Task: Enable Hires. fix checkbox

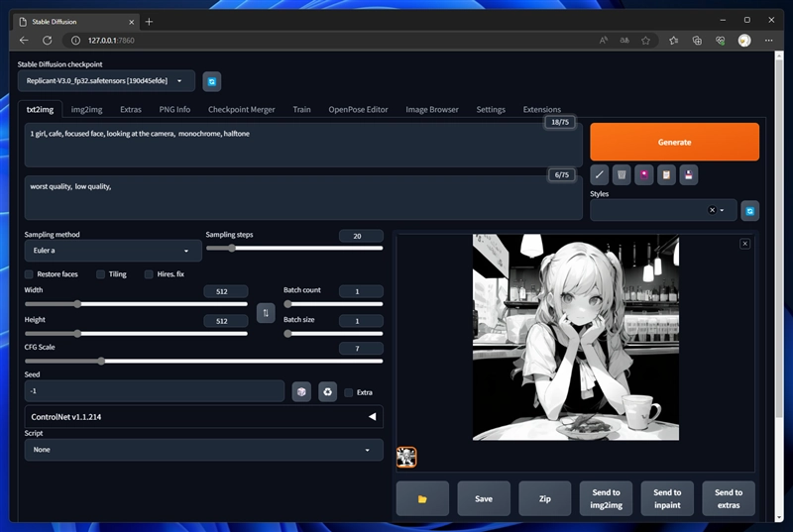Action: (x=149, y=274)
